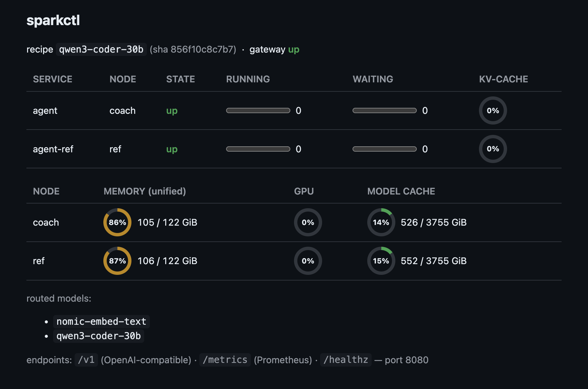The width and height of the screenshot is (588, 389).
Task: Click coach node in services table
Action: pyautogui.click(x=122, y=111)
